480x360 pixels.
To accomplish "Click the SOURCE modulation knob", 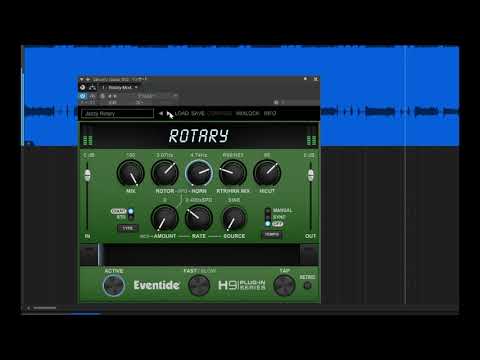I will 234,218.
